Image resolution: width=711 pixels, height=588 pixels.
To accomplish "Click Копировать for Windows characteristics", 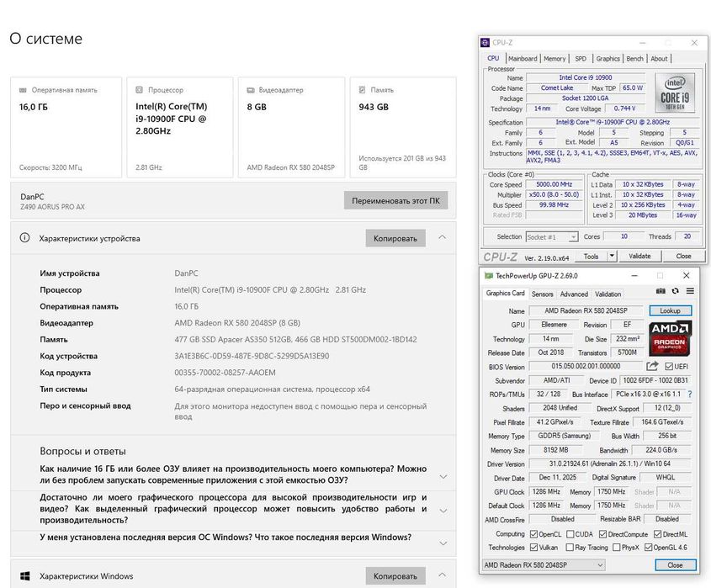I will pyautogui.click(x=395, y=575).
